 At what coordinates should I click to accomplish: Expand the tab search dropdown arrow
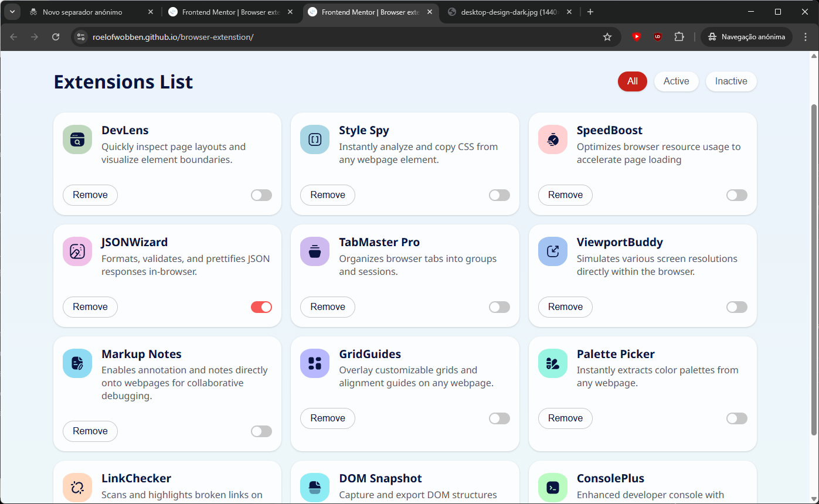point(12,12)
